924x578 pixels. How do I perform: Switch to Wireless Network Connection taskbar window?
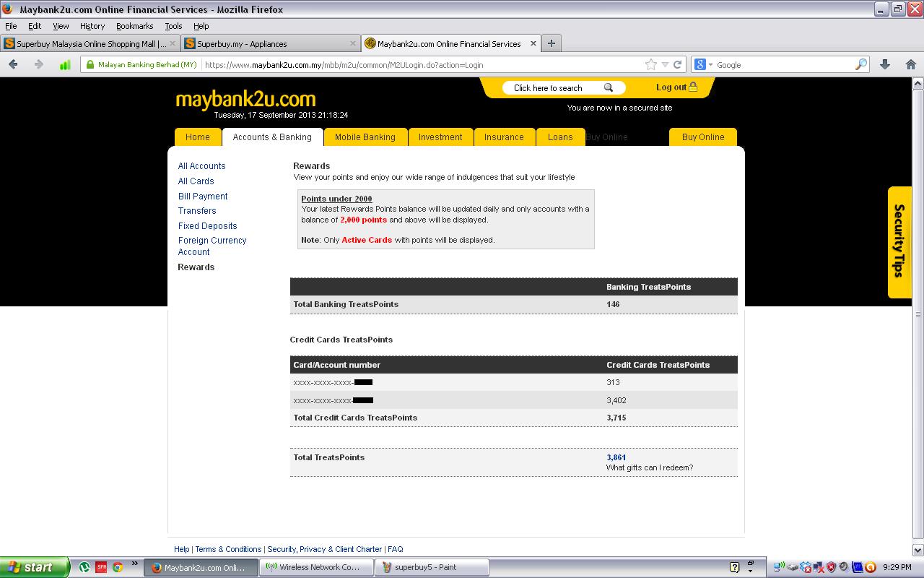317,567
